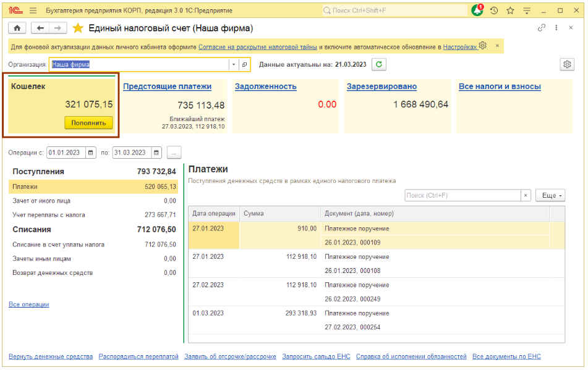This screenshot has width=588, height=370.
Task: Select the Платежи row in Поступления
Action: [93, 187]
